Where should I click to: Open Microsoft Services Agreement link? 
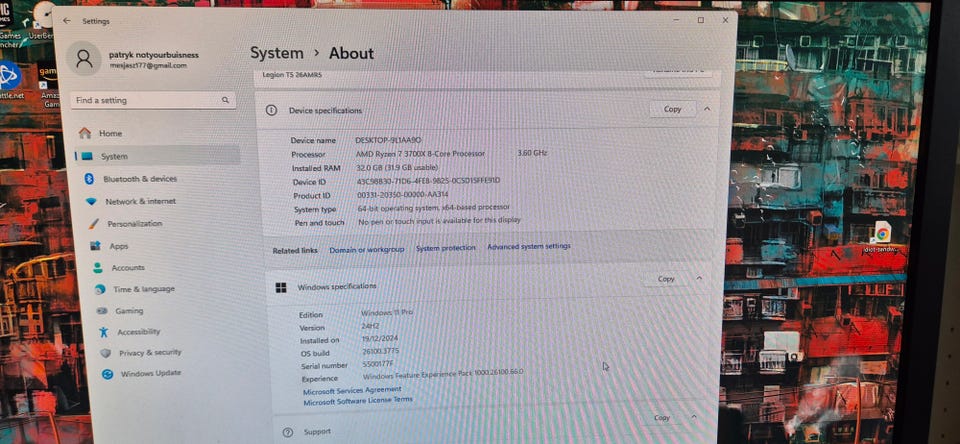coord(352,390)
